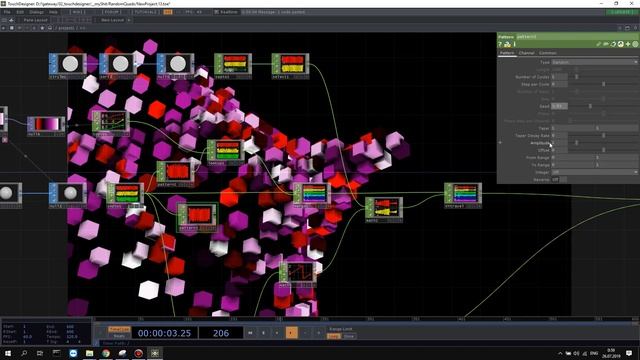The width and height of the screenshot is (640, 360).
Task: Click the Taper Decay Rate slider handle
Action: 604,136
